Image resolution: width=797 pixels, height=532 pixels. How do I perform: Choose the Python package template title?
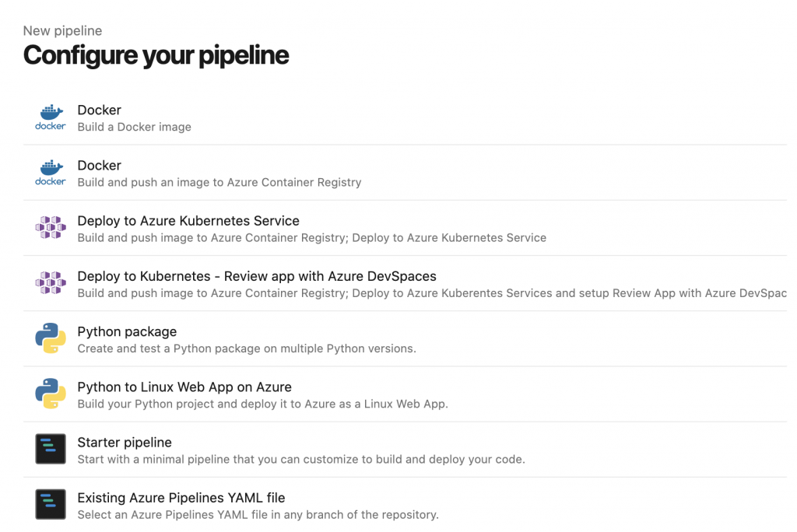click(127, 331)
